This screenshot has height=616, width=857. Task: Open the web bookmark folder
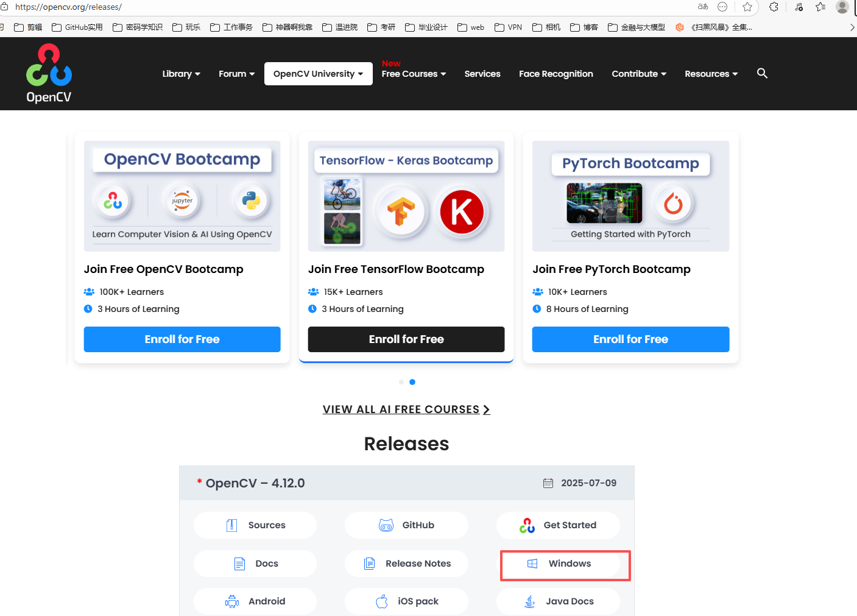click(x=471, y=27)
